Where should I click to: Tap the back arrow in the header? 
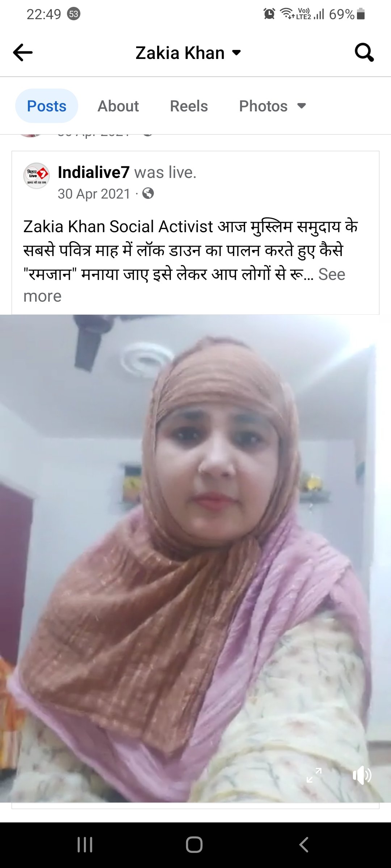[23, 53]
